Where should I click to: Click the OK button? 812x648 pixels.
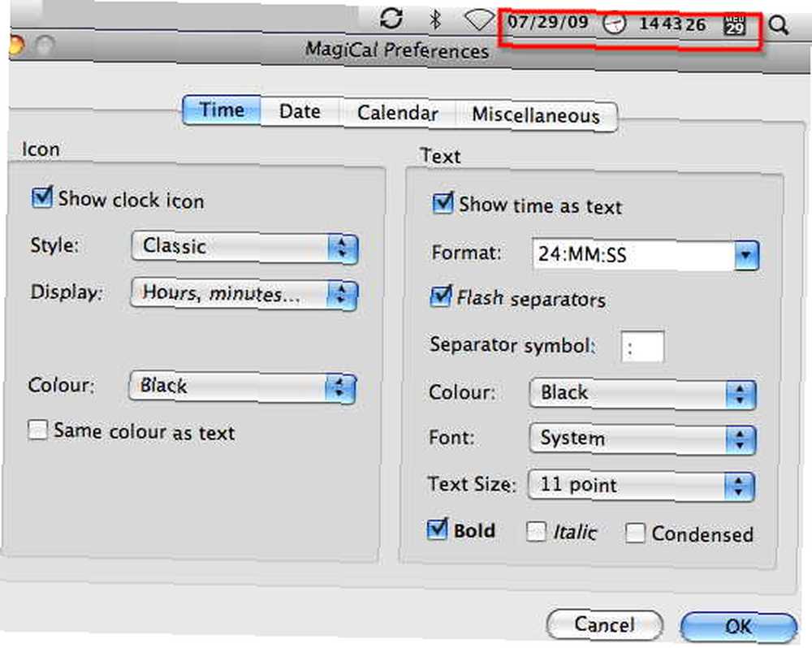(x=738, y=626)
